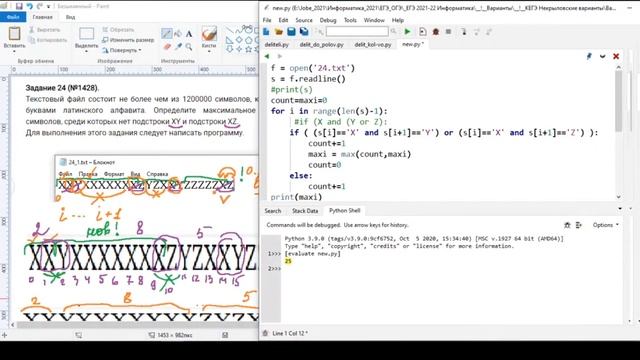Toggle the pin icon at the editor's top right
This screenshot has height=360, width=640.
tap(589, 56)
